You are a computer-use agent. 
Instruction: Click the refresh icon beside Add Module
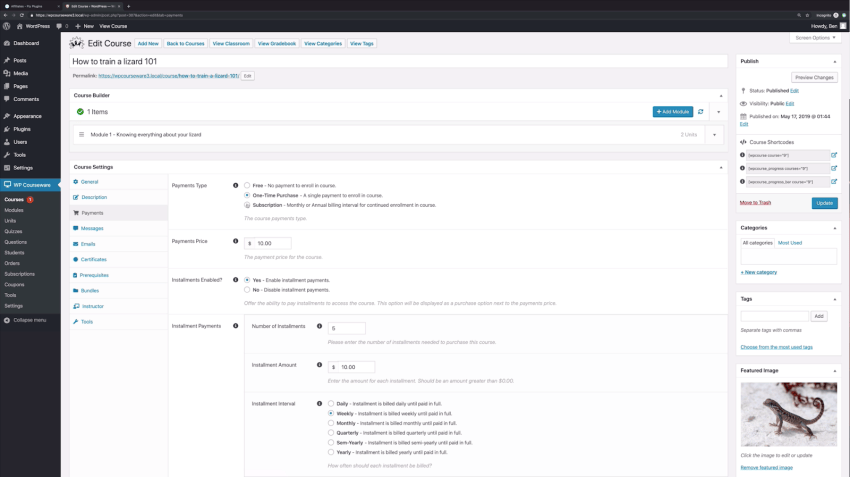point(701,112)
